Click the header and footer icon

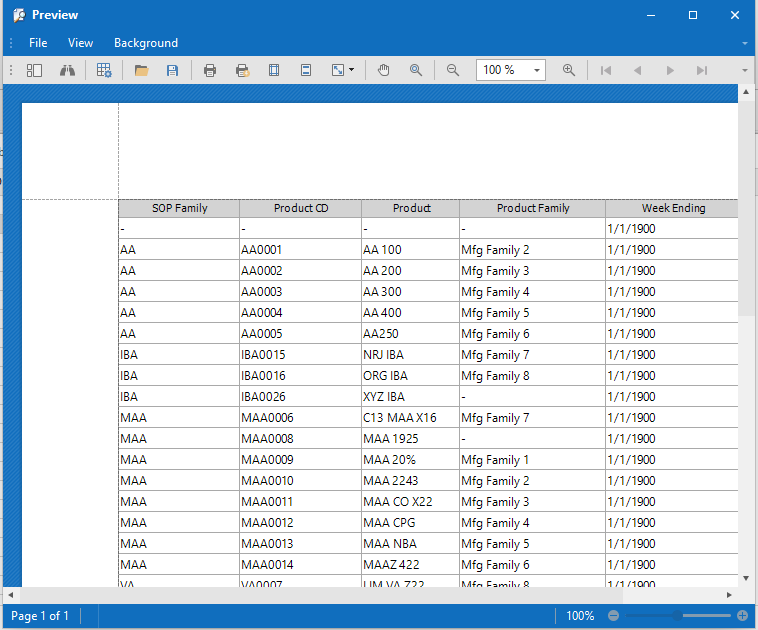[306, 71]
